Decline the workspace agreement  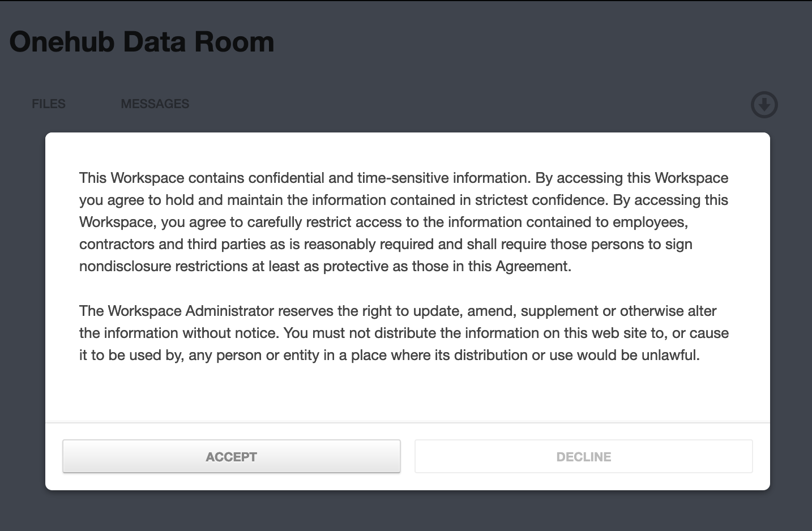click(583, 456)
